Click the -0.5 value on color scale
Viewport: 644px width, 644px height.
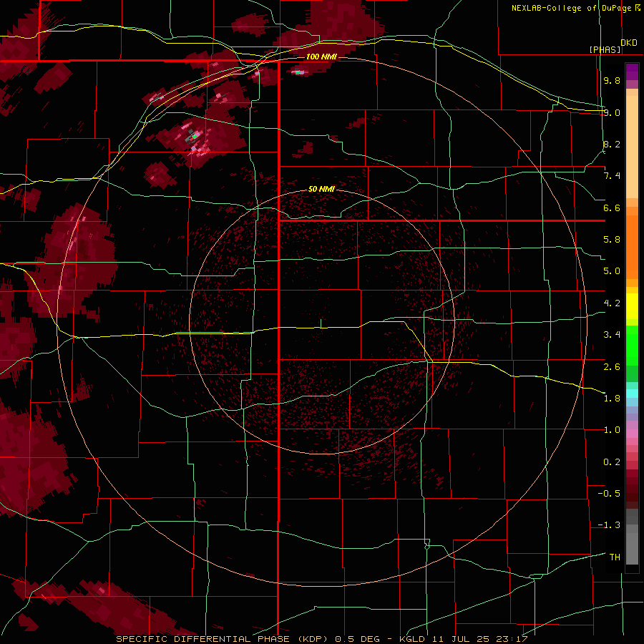point(609,494)
